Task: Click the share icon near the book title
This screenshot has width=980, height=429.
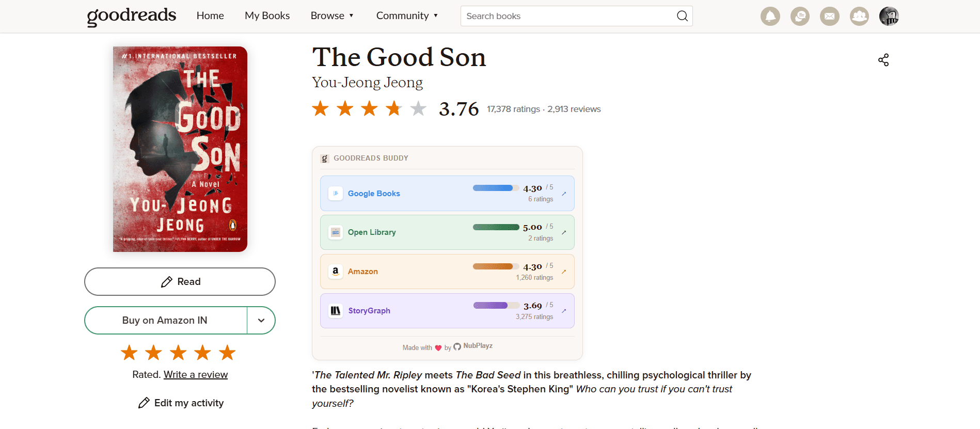Action: coord(883,60)
